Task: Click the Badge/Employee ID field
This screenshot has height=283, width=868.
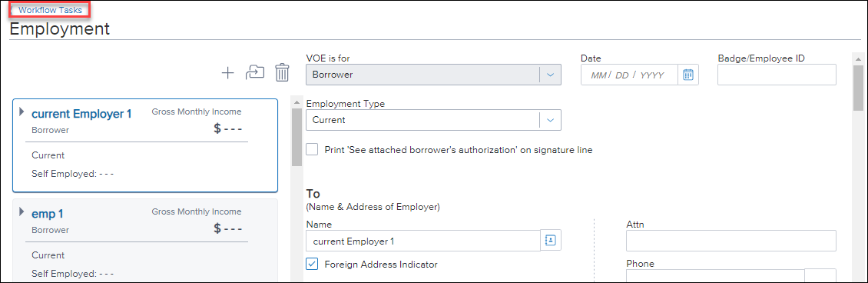Action: tap(777, 75)
